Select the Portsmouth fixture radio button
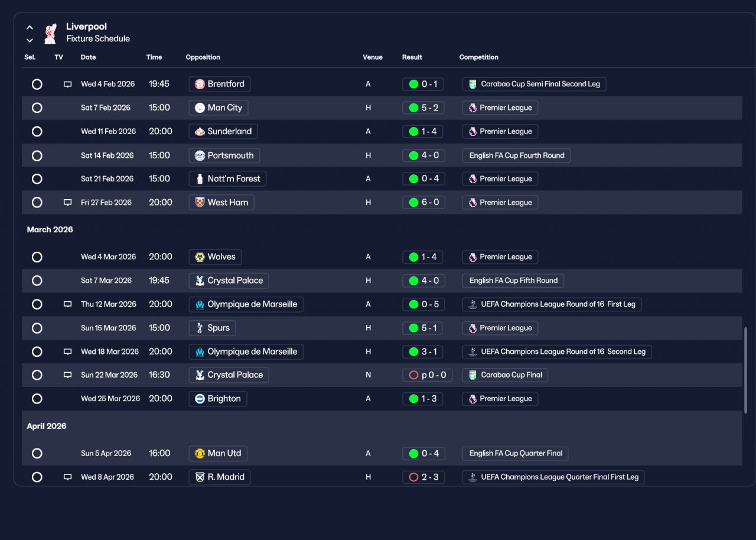 37,155
